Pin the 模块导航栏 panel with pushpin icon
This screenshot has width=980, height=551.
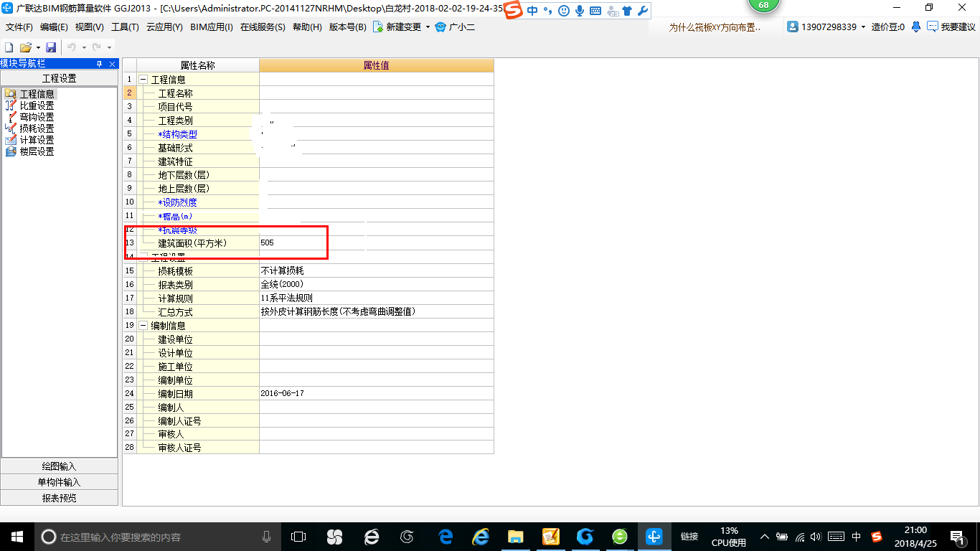coord(100,64)
